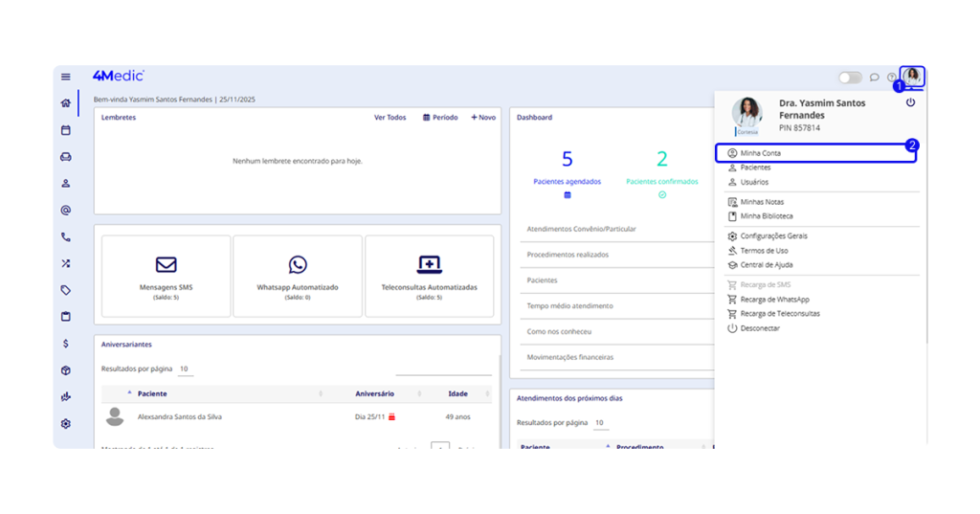Sort table by Paciente column header
The width and height of the screenshot is (980, 514).
153,393
